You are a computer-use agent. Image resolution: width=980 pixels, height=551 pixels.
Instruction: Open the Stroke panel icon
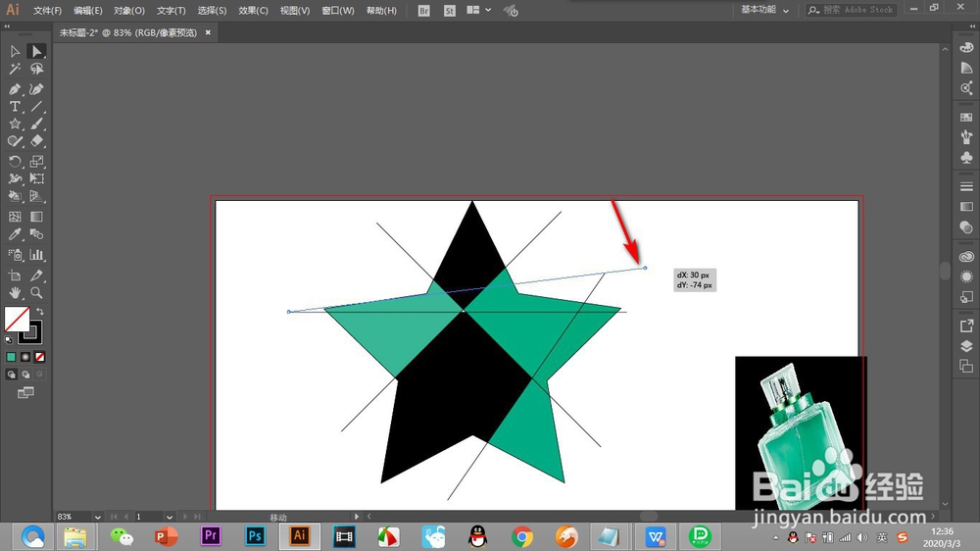pos(966,186)
